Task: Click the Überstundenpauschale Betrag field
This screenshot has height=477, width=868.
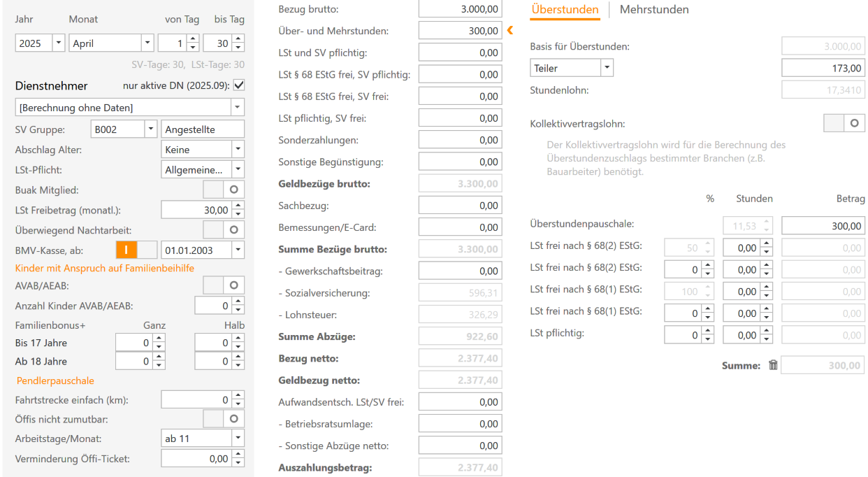Action: point(823,226)
